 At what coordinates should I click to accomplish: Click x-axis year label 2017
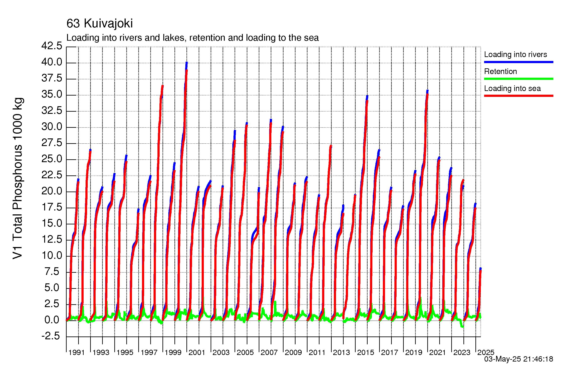389,352
